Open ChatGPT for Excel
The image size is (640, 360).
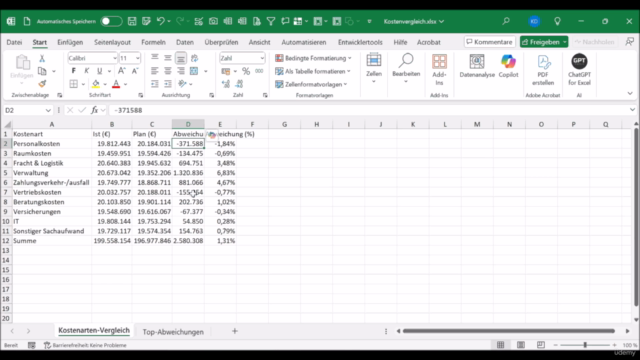point(579,70)
